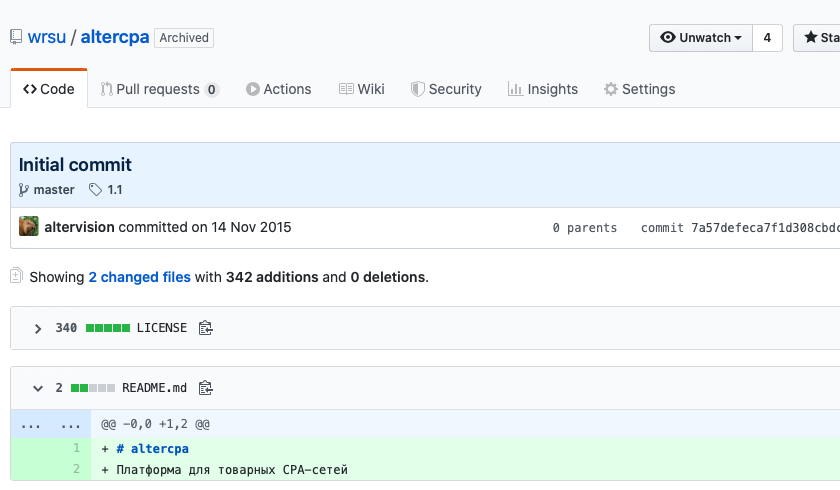Image resolution: width=840 pixels, height=490 pixels.
Task: Click the LICENSE green diffstat bar
Action: (x=108, y=328)
